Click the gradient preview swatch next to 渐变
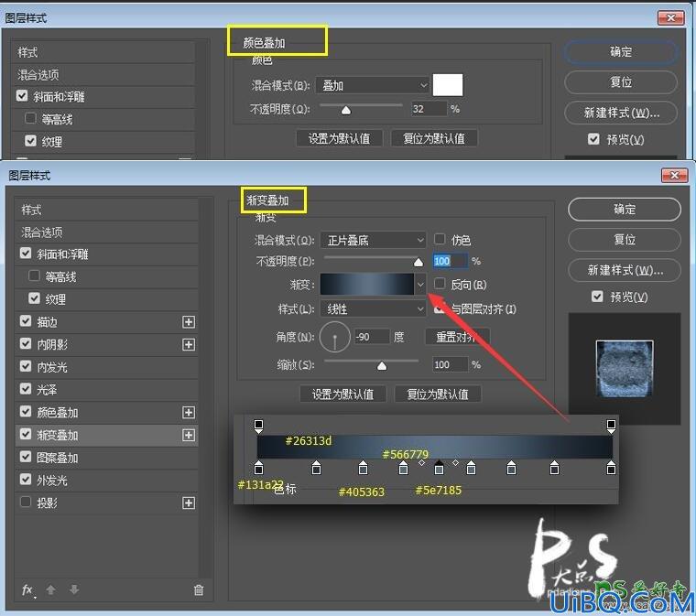The image size is (696, 616). 367,285
